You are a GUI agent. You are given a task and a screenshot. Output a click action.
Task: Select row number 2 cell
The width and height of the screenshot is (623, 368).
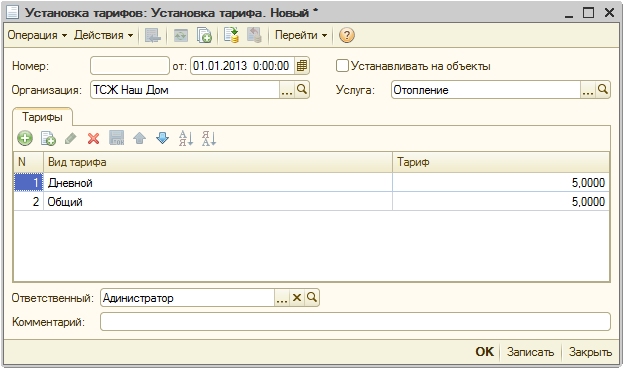[28, 201]
